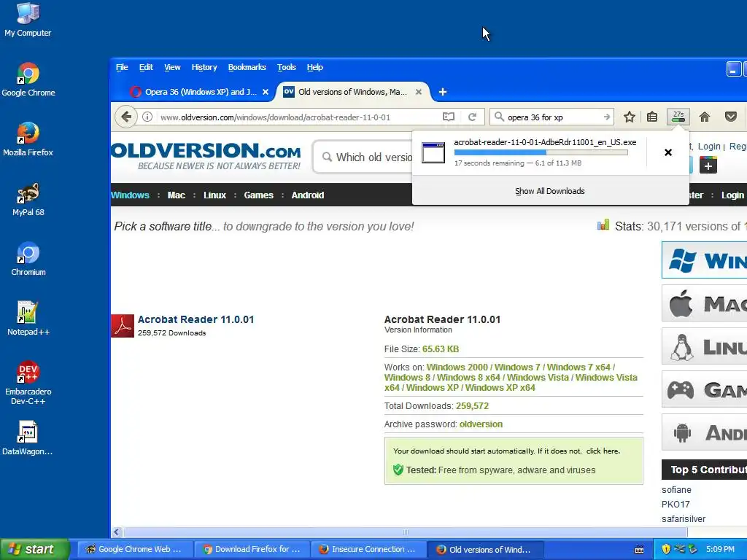This screenshot has height=560, width=747.
Task: Click the OLDVERSION.COM logo
Action: (206, 156)
